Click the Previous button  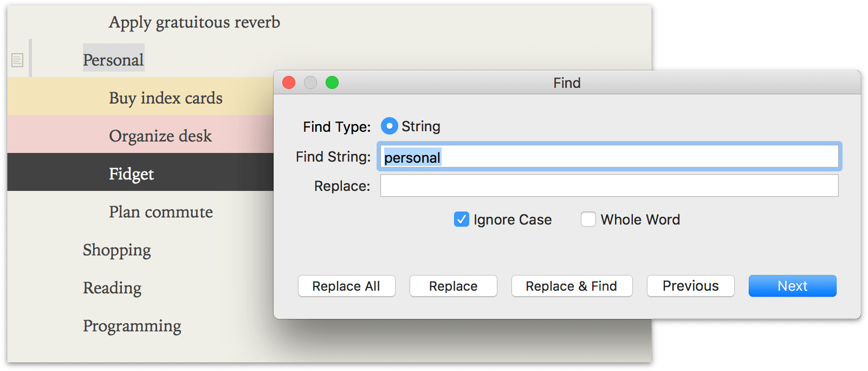point(691,286)
